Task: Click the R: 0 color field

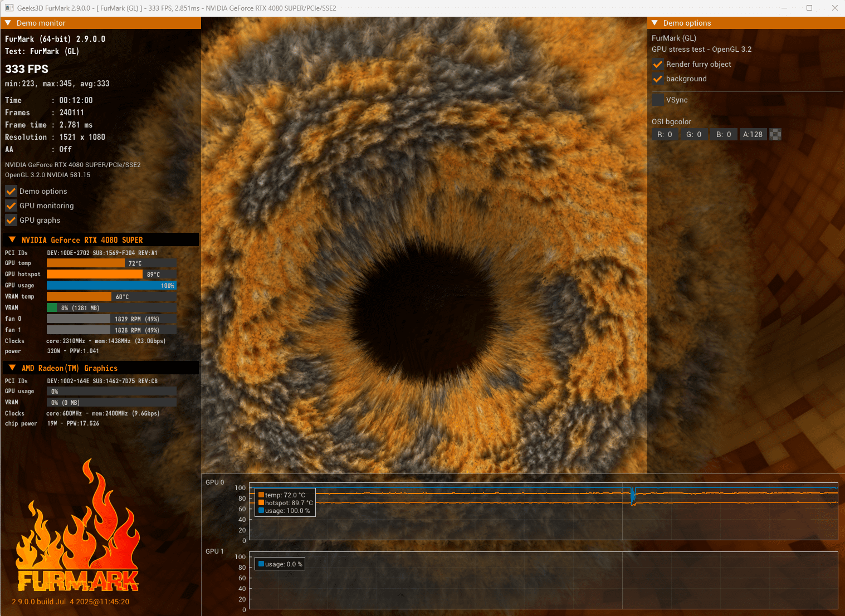Action: tap(665, 134)
